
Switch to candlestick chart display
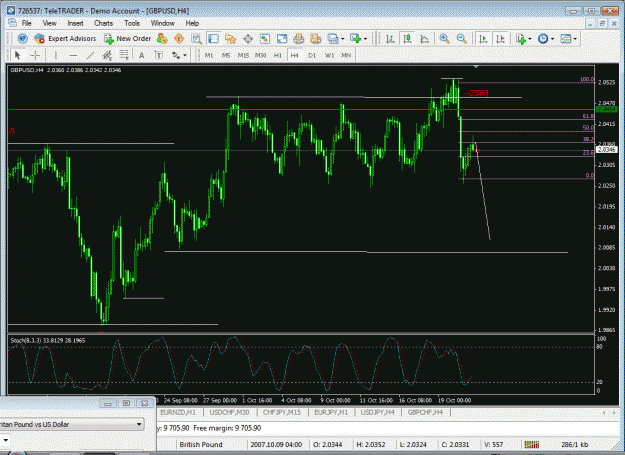tap(407, 39)
